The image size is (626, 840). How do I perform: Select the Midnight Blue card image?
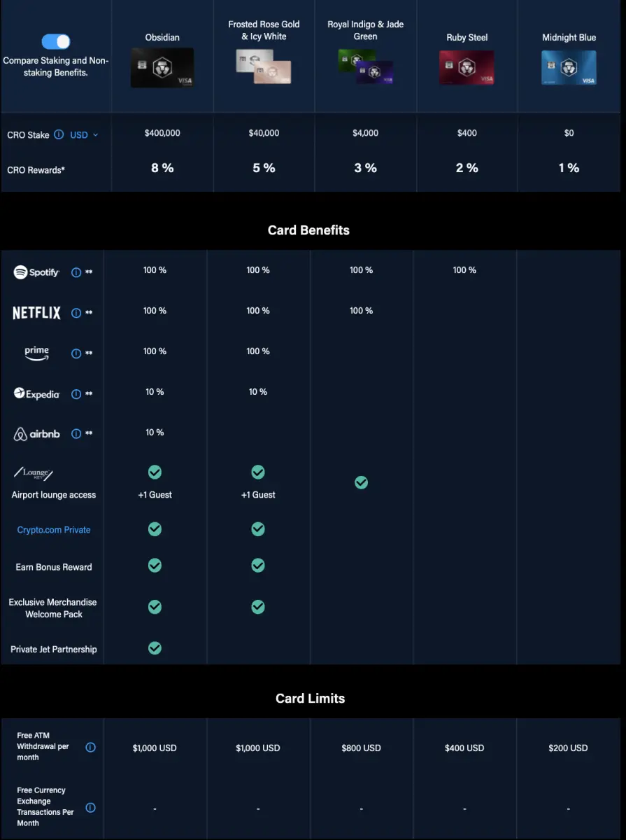pos(569,68)
